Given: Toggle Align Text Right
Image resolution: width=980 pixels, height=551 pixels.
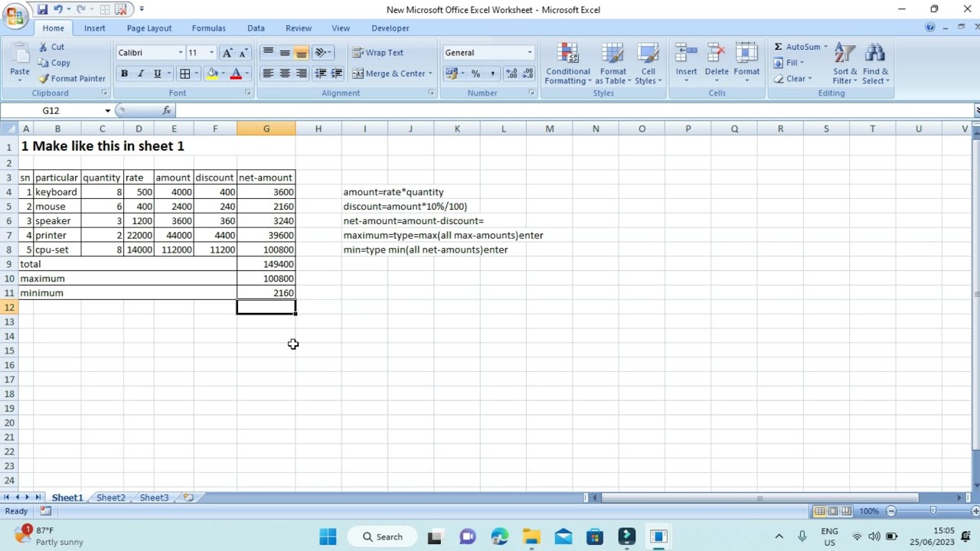Looking at the screenshot, I should (302, 73).
